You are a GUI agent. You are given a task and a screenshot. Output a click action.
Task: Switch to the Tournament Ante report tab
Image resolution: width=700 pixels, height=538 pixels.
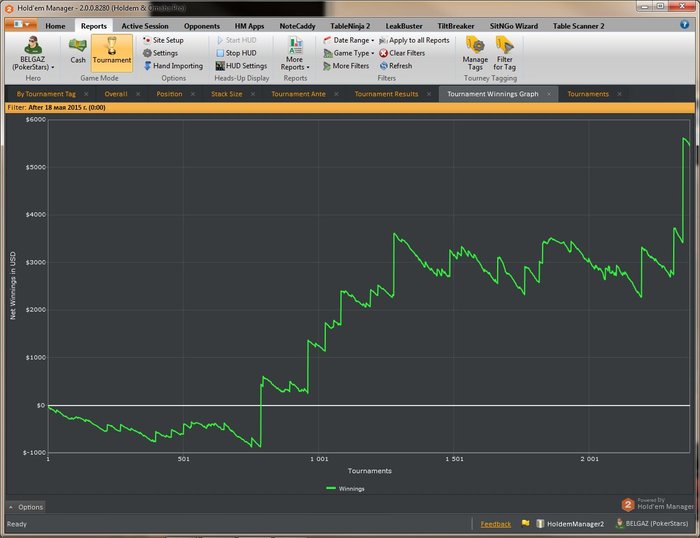tap(299, 94)
